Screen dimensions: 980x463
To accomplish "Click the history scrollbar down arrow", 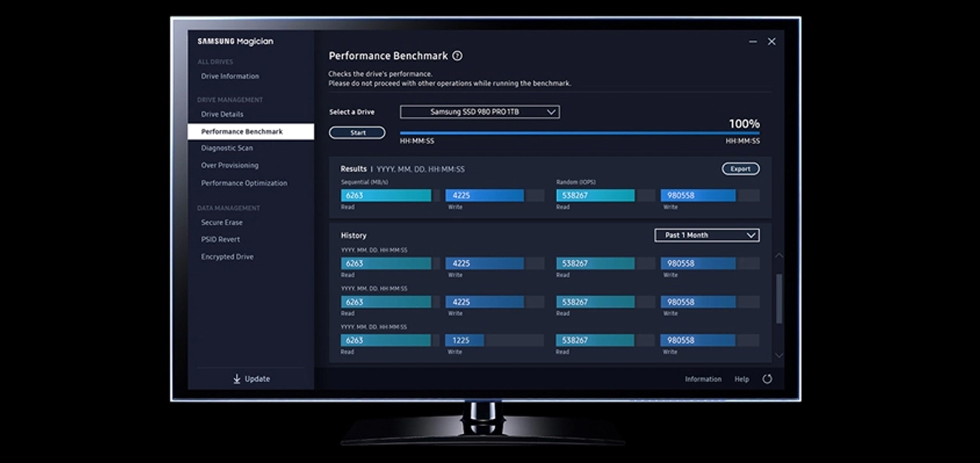I will point(779,355).
